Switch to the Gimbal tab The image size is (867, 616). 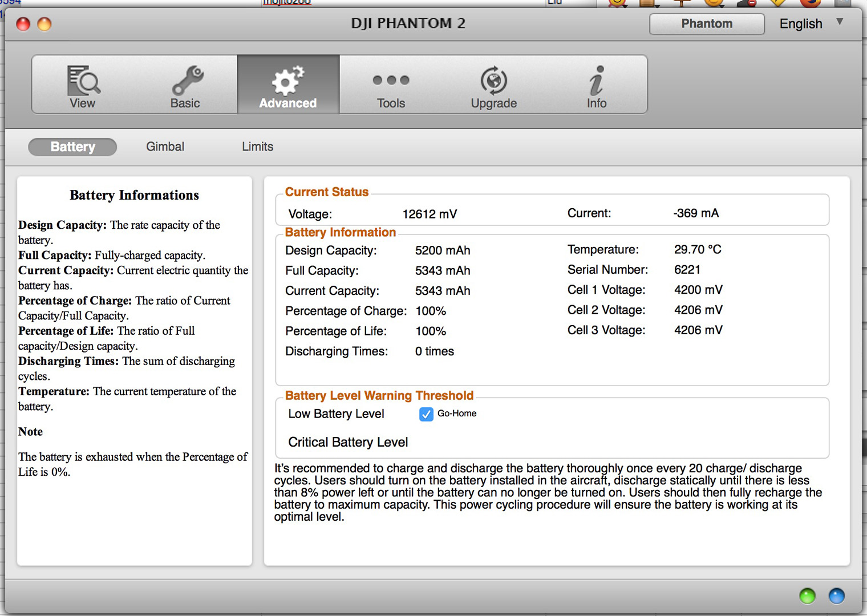point(165,147)
